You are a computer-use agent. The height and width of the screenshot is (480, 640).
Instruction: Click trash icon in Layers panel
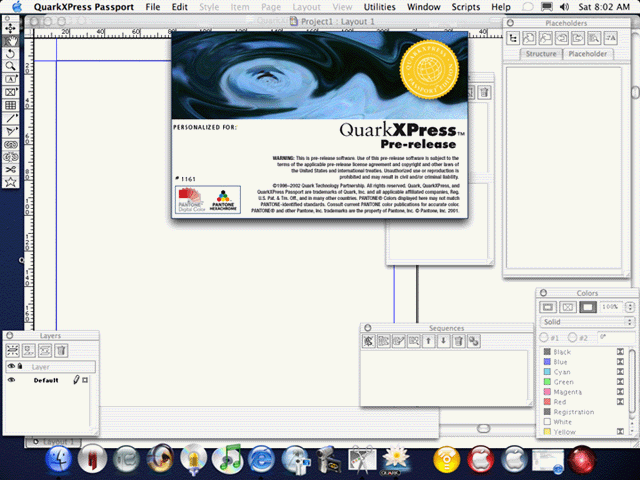[61, 350]
